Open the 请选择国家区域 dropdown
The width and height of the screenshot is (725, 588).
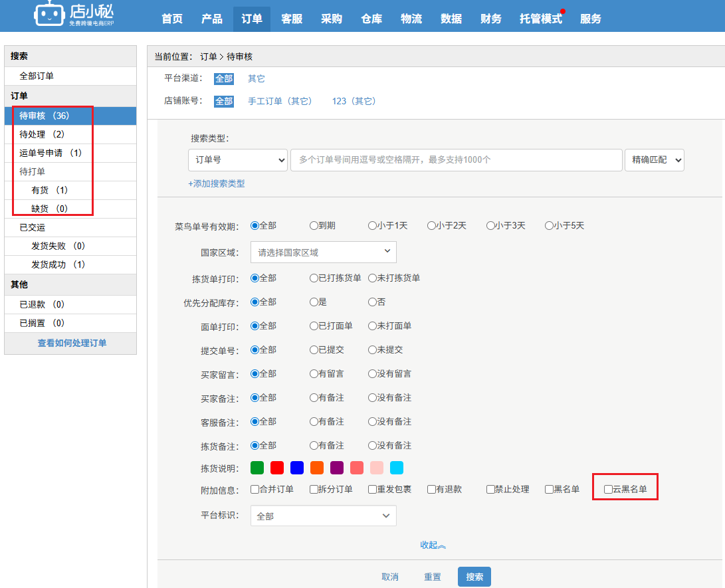coord(323,252)
